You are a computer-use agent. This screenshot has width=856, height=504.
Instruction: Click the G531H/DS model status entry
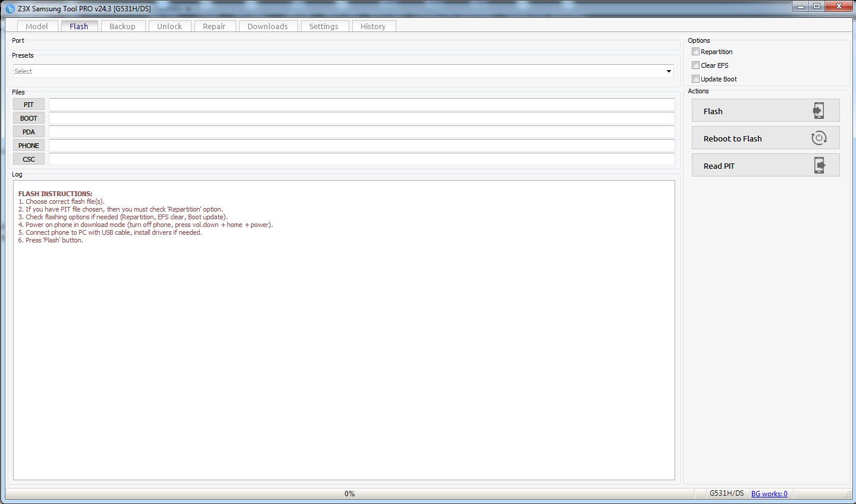(726, 493)
